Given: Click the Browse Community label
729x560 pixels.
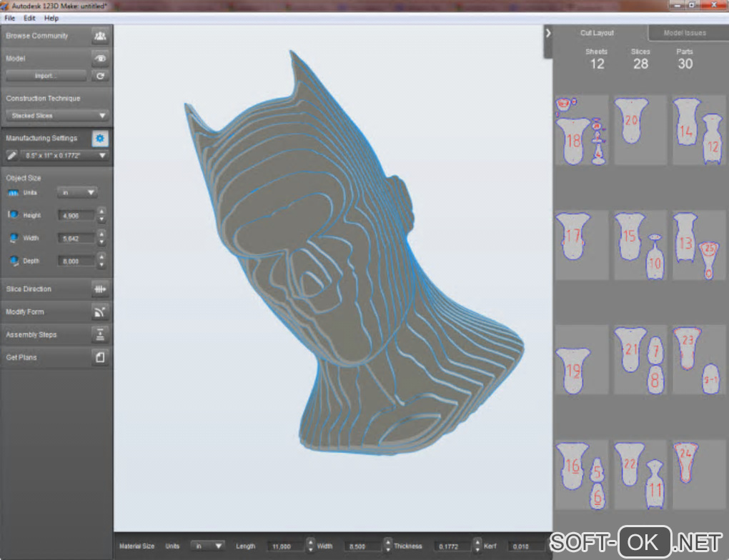Looking at the screenshot, I should pyautogui.click(x=36, y=36).
